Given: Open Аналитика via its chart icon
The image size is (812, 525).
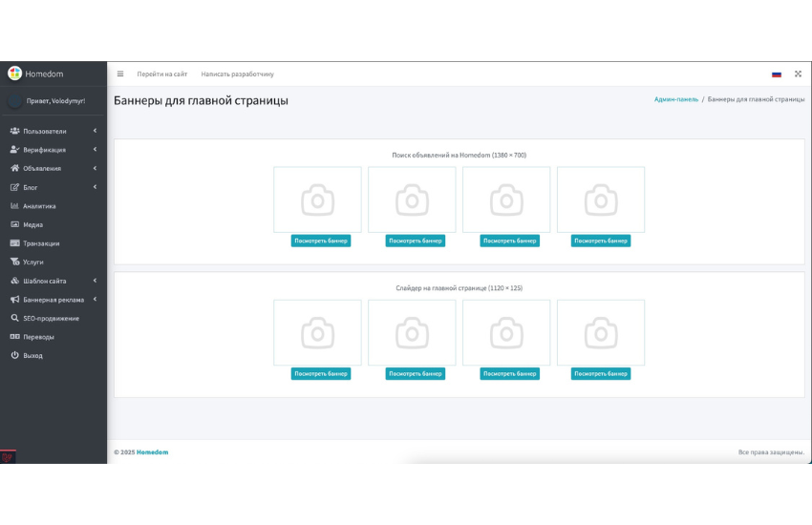Looking at the screenshot, I should (x=14, y=206).
